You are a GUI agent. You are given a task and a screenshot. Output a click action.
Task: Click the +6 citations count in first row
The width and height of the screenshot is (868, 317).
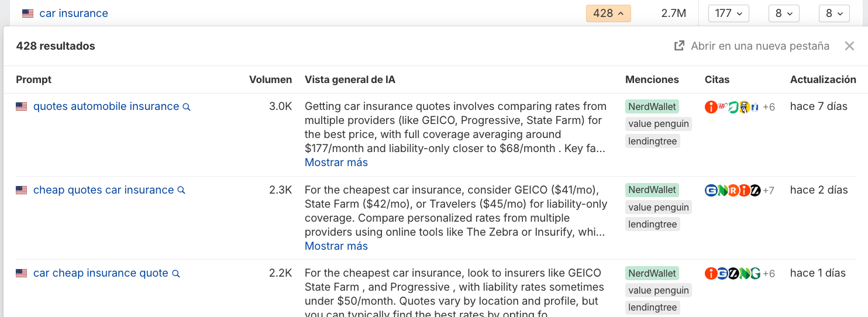(769, 107)
